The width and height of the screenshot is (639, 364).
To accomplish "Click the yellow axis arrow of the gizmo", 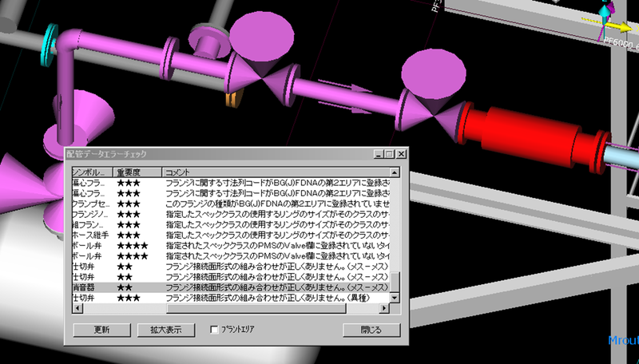I will (x=623, y=26).
